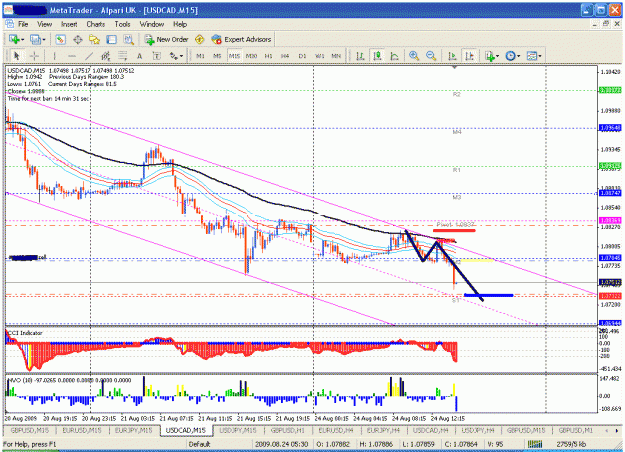Open the Insert menu
Viewport: 625px width, 452px height.
pos(69,24)
